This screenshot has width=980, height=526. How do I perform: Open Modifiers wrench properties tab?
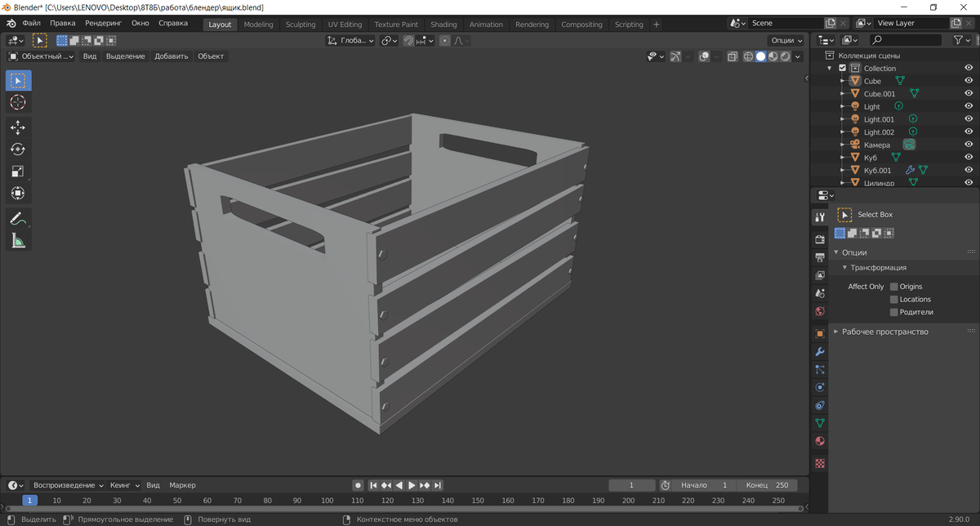pyautogui.click(x=820, y=351)
